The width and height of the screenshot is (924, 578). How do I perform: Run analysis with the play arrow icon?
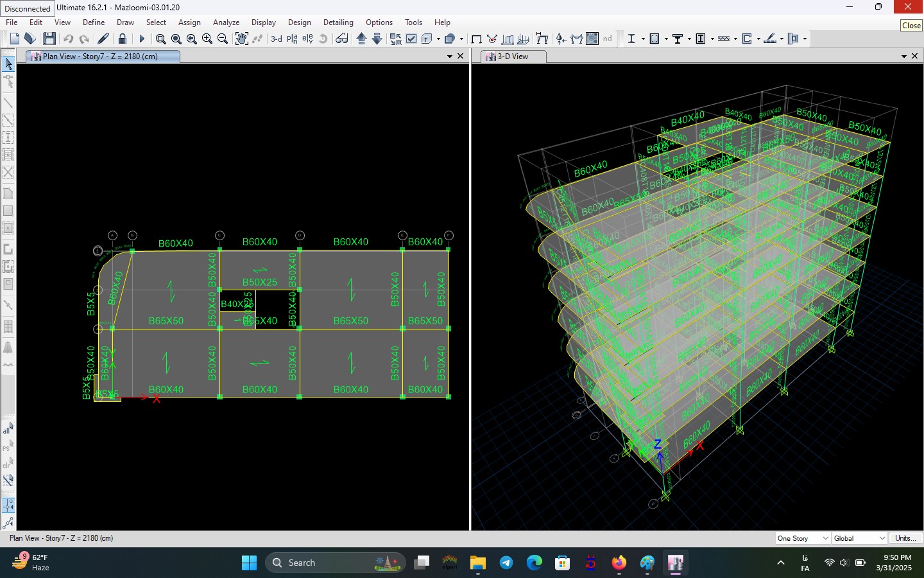tap(142, 39)
